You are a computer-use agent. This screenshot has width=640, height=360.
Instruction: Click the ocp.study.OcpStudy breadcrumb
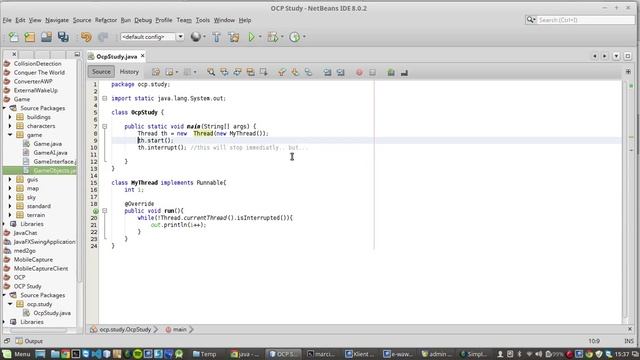point(125,329)
